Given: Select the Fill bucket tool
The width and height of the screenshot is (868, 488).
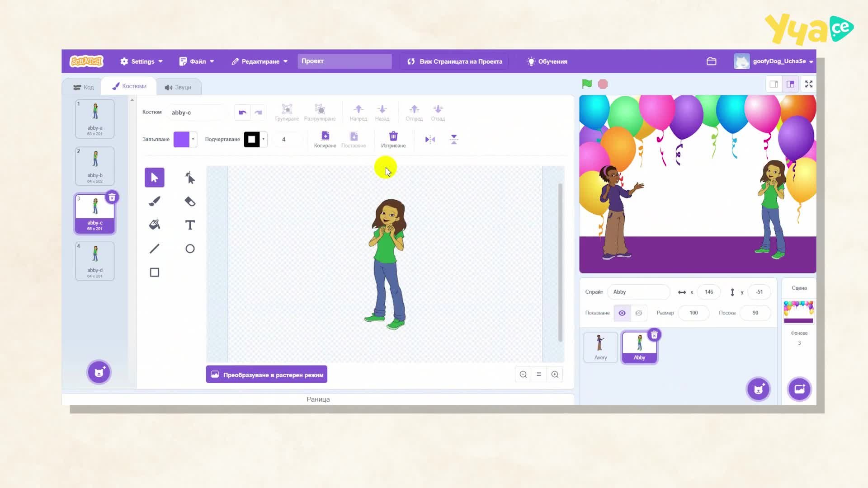Looking at the screenshot, I should coord(155,225).
